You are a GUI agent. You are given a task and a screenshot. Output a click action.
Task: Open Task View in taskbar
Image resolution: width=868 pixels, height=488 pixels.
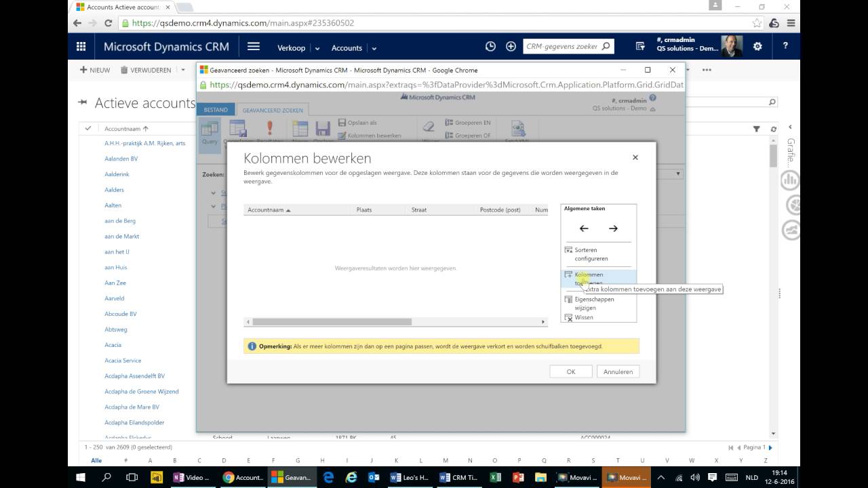pos(132,477)
